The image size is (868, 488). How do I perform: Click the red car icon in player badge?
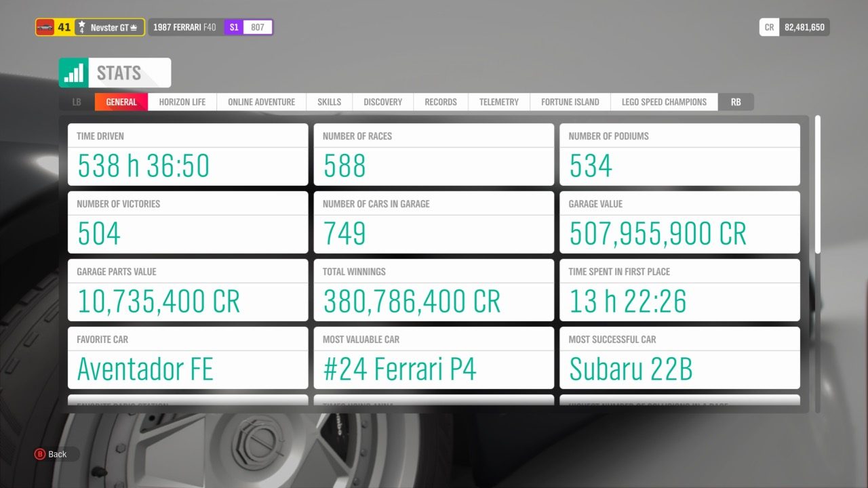(45, 27)
